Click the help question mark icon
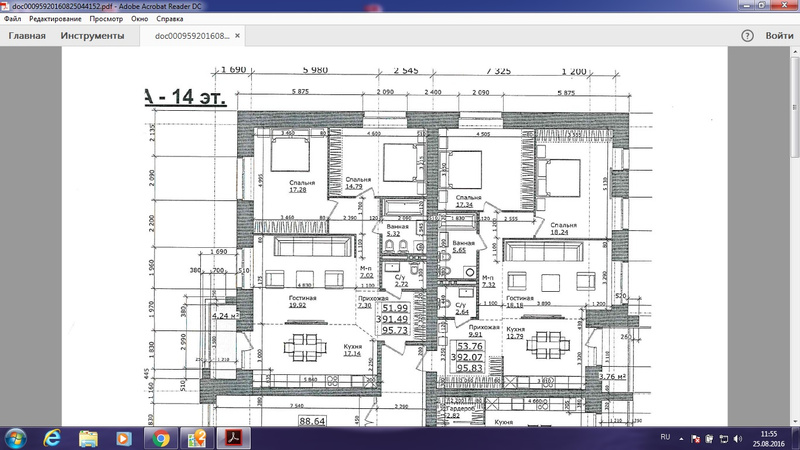The image size is (800, 450). tap(747, 36)
